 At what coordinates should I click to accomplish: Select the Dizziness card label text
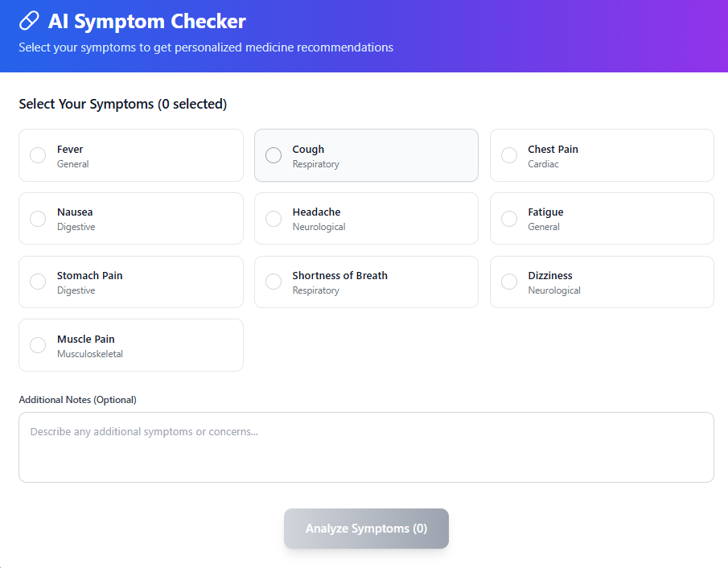tap(550, 276)
